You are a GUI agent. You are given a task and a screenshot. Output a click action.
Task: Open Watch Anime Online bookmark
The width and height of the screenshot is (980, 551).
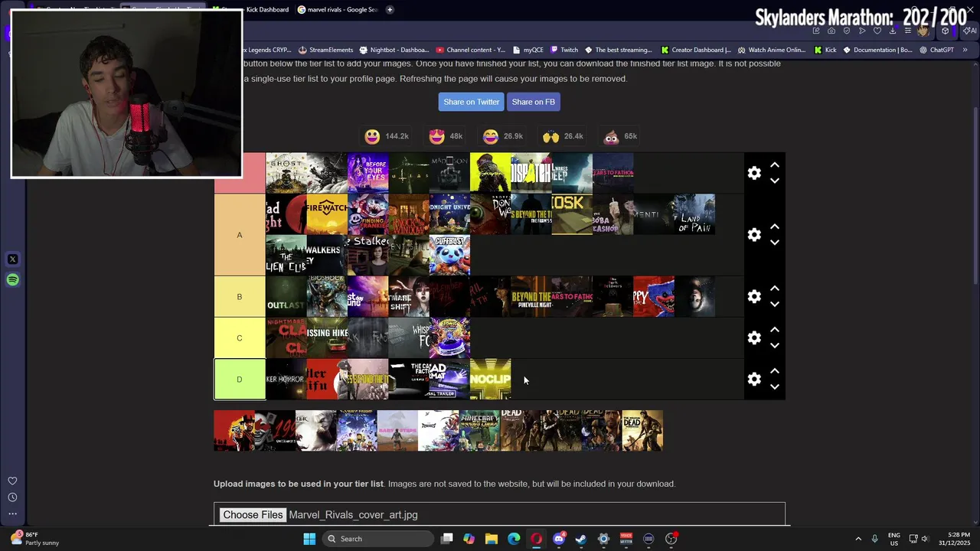click(x=772, y=50)
